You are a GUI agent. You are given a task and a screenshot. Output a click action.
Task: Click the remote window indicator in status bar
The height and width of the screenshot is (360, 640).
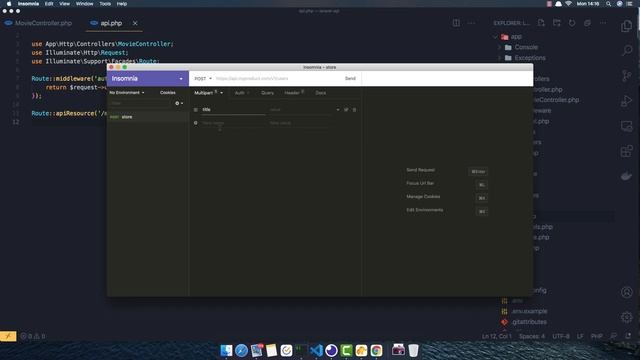coord(8,336)
